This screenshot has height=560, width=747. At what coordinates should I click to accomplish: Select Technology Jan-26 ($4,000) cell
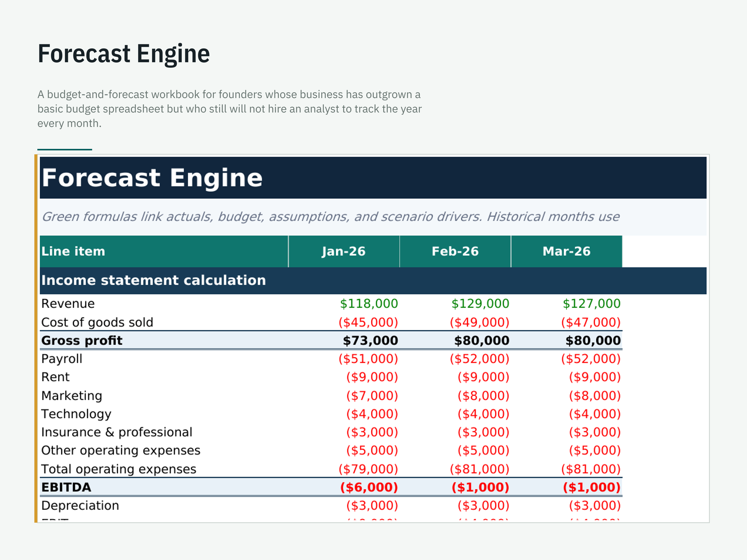(x=372, y=414)
